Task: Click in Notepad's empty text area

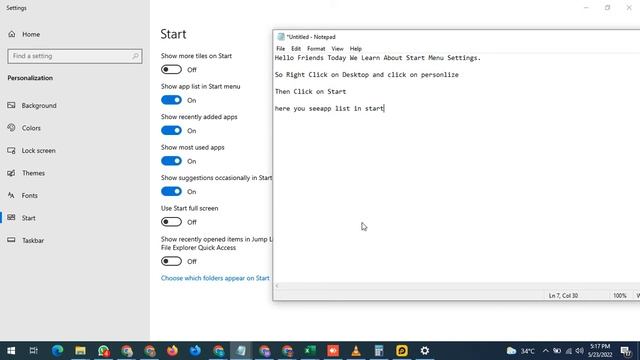Action: click(456, 196)
